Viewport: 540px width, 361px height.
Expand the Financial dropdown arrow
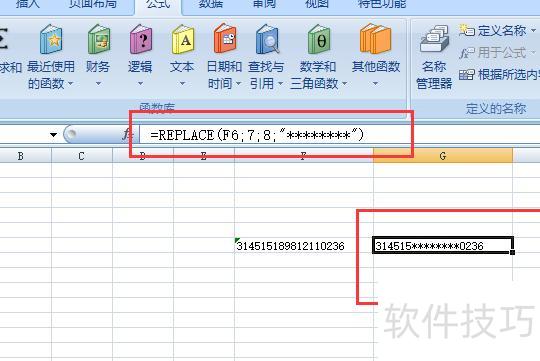point(98,84)
